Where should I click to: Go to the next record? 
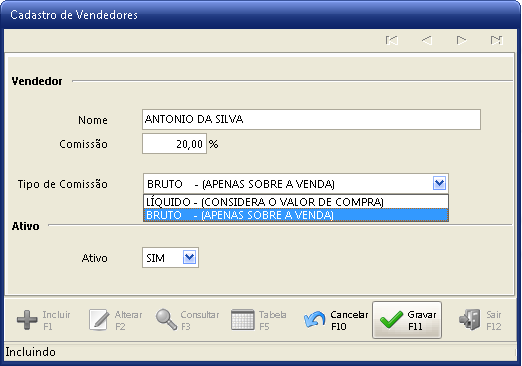[461, 40]
